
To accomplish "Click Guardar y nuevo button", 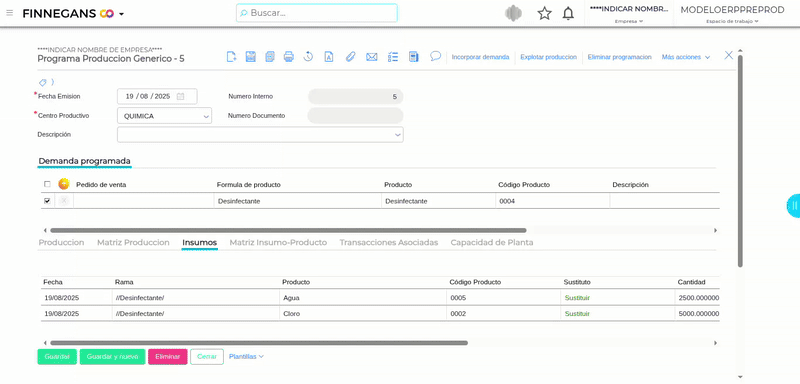I will 112,356.
